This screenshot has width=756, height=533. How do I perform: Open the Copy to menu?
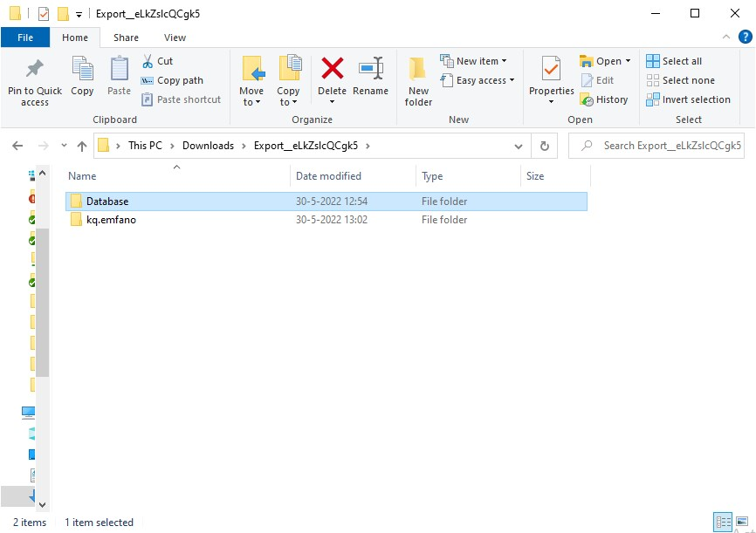[x=288, y=81]
